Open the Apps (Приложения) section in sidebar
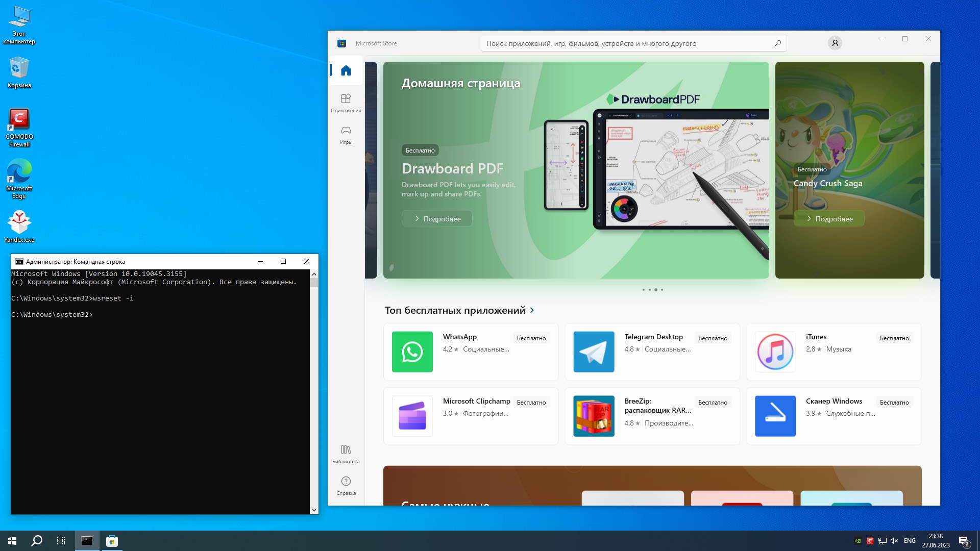 coord(346,102)
